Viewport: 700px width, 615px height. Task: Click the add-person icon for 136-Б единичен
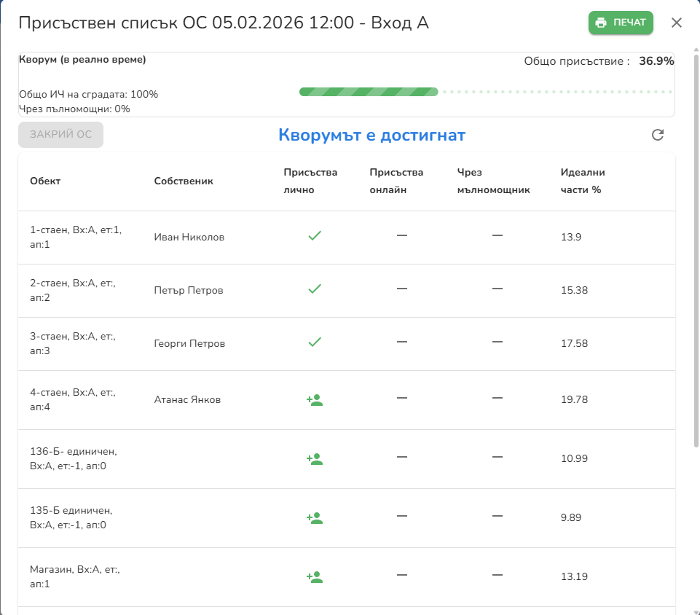point(314,459)
